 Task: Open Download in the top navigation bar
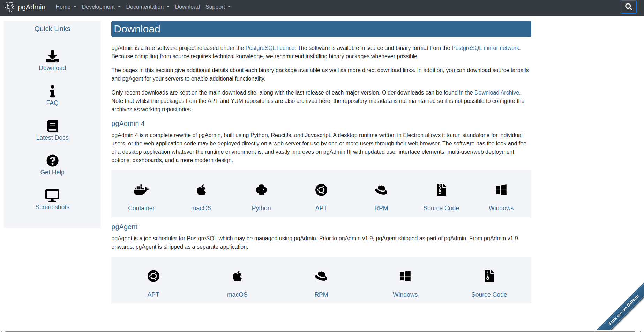pos(187,7)
